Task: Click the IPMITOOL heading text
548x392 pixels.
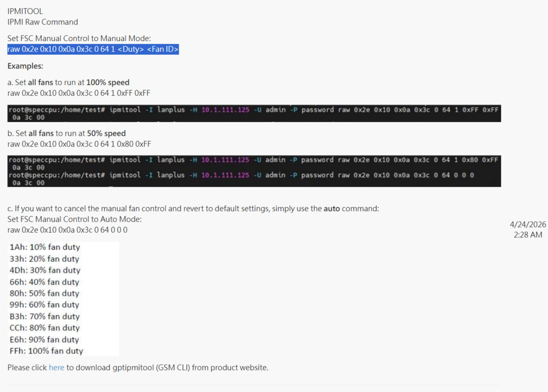Action: click(25, 11)
